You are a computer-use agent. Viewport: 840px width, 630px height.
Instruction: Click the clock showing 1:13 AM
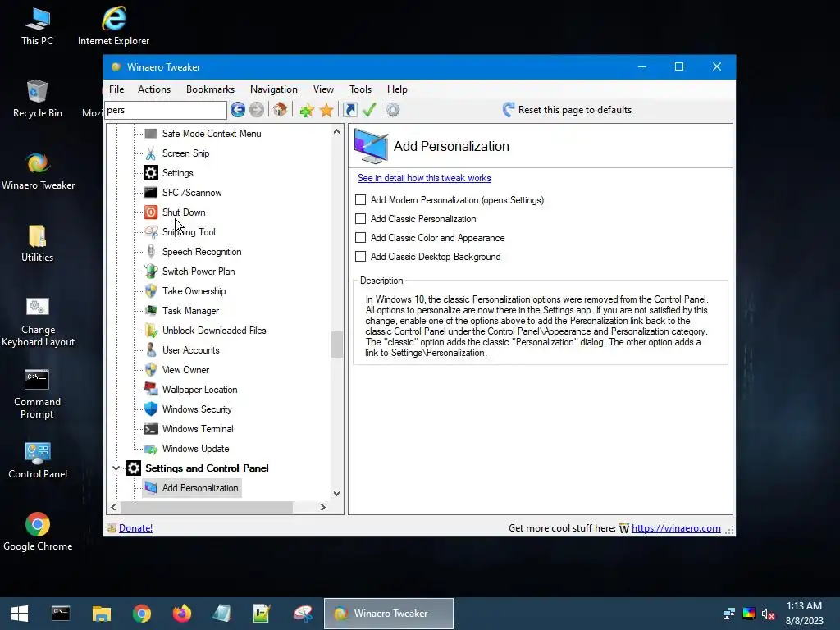(804, 606)
